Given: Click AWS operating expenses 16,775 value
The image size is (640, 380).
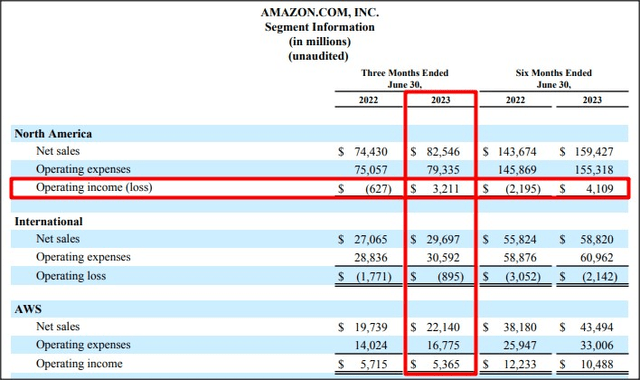Looking at the screenshot, I should [x=443, y=345].
